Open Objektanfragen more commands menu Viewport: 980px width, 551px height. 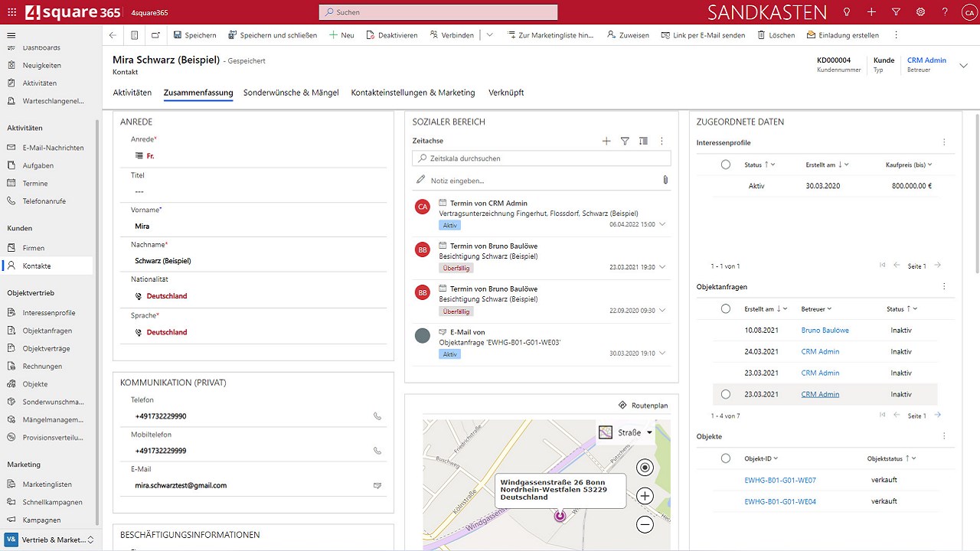[944, 286]
